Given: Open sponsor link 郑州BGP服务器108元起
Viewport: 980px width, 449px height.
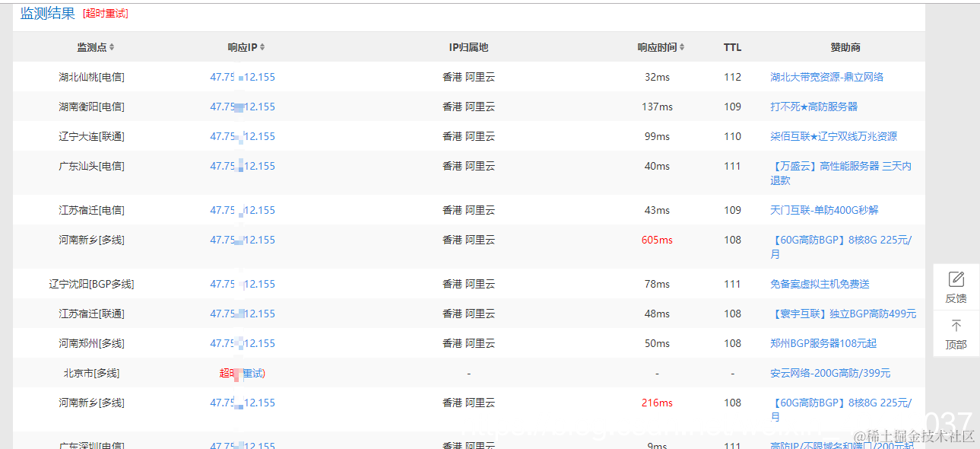Looking at the screenshot, I should [823, 343].
